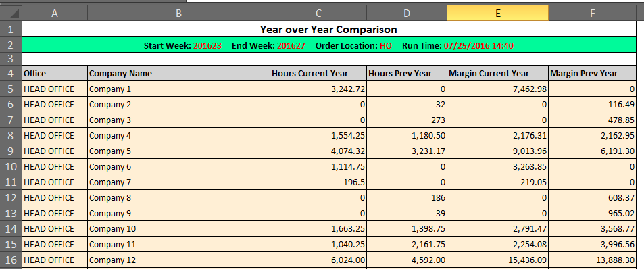This screenshot has width=644, height=269.
Task: Select column A header
Action: (x=55, y=13)
